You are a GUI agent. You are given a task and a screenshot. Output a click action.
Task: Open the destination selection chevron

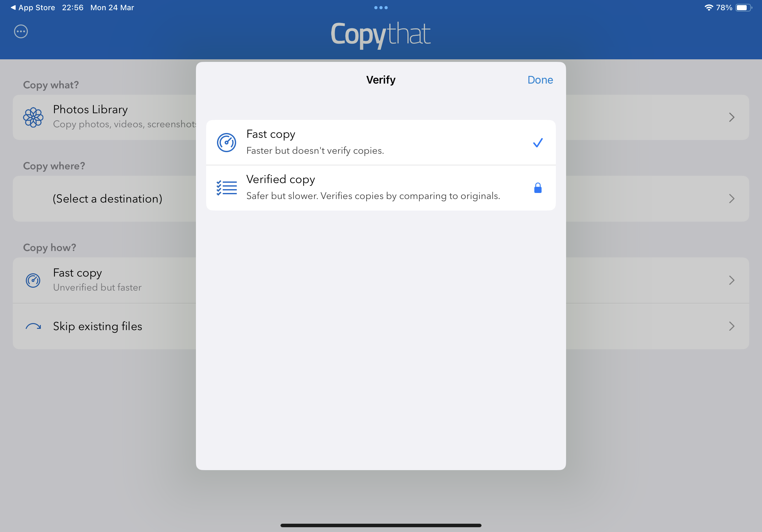pos(731,199)
